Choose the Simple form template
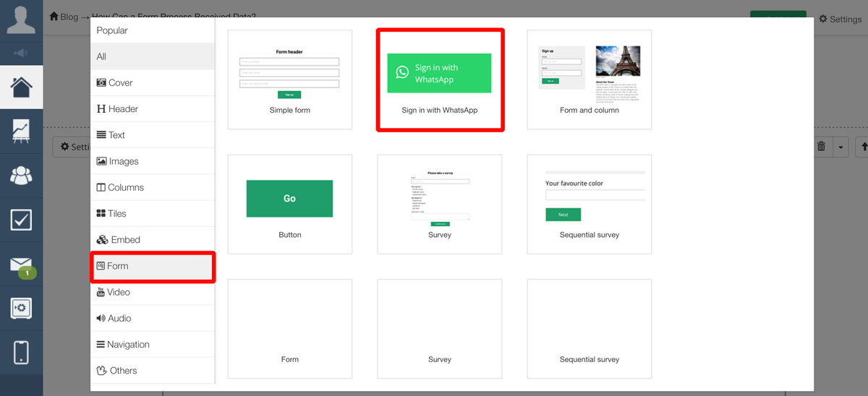Screen dimensions: 868x396 point(290,79)
